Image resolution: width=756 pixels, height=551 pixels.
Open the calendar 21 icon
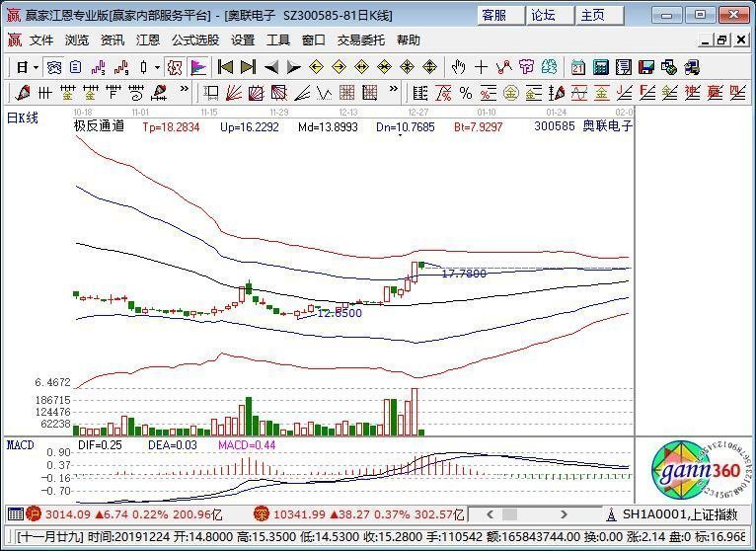(577, 67)
